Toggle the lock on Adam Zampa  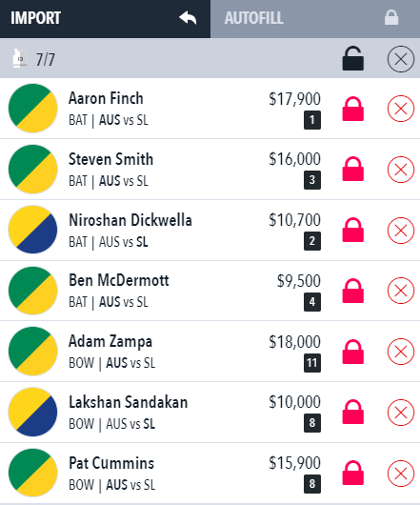tap(353, 352)
